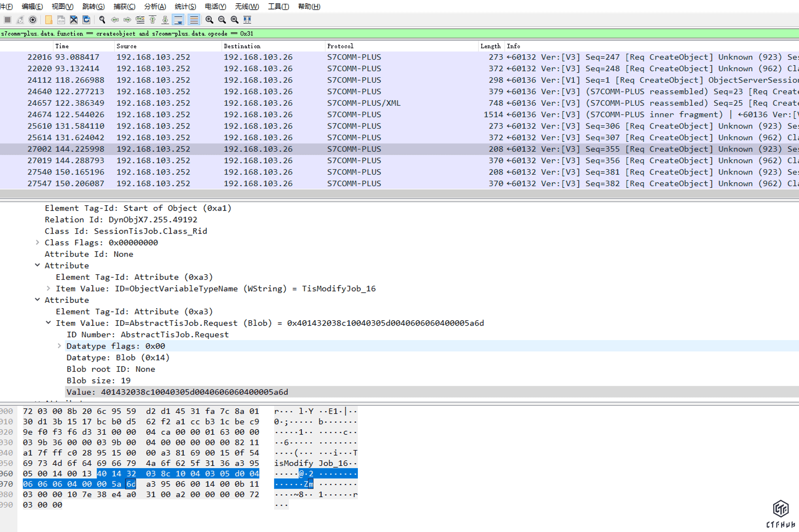Open the 分析(A) menu
799x532 pixels.
pos(155,6)
